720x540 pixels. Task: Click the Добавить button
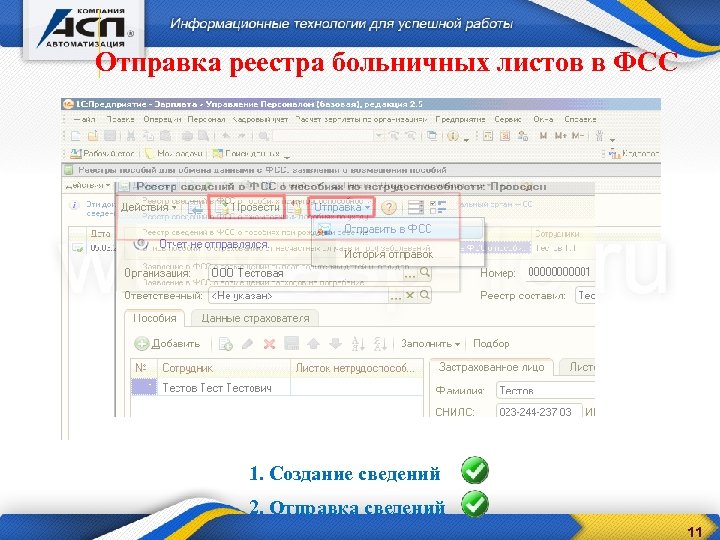point(168,343)
